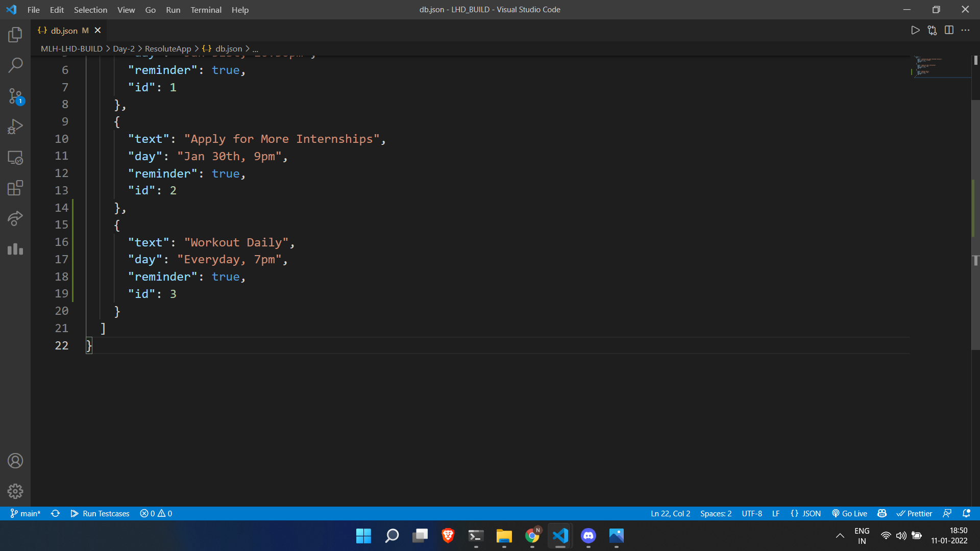Open the UTF-8 encoding selector
The image size is (980, 551).
tap(751, 514)
